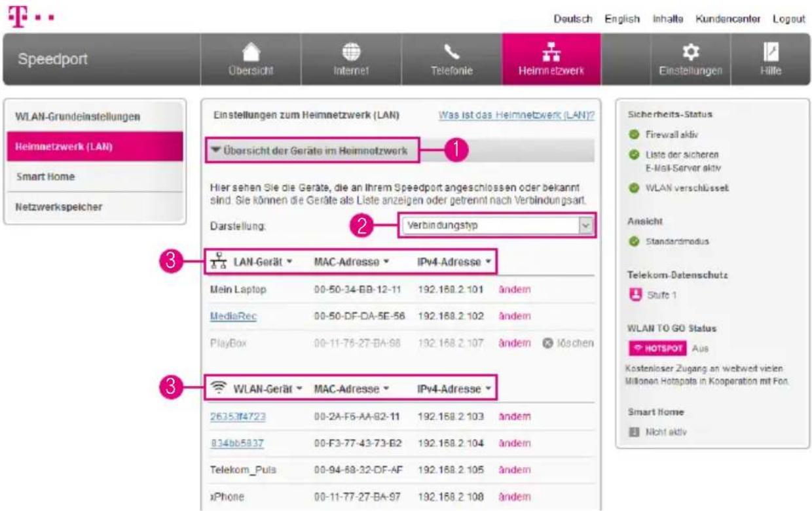This screenshot has width=812, height=511.
Task: Select the Heimnetzwerk tab
Action: (x=551, y=60)
